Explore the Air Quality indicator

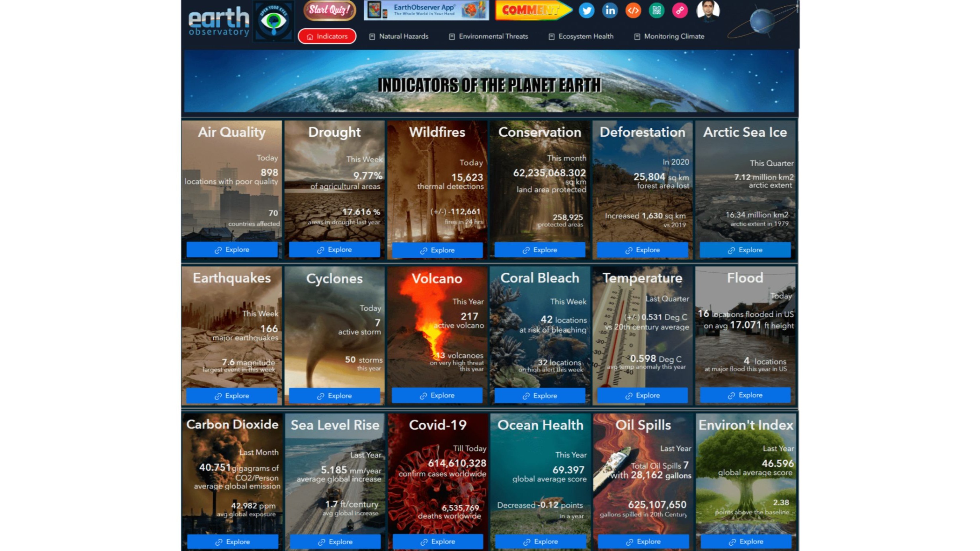click(x=232, y=249)
